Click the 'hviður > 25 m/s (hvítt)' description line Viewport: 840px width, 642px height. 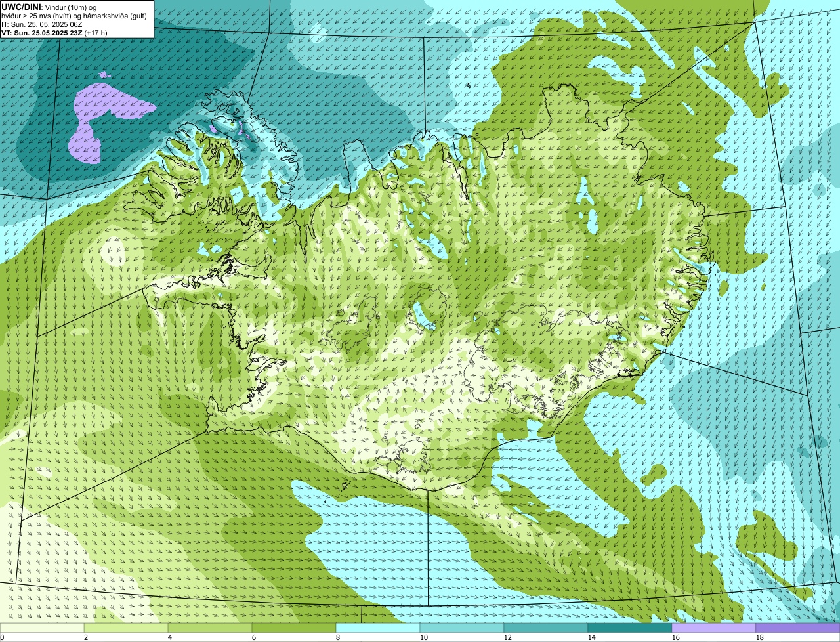pos(74,15)
